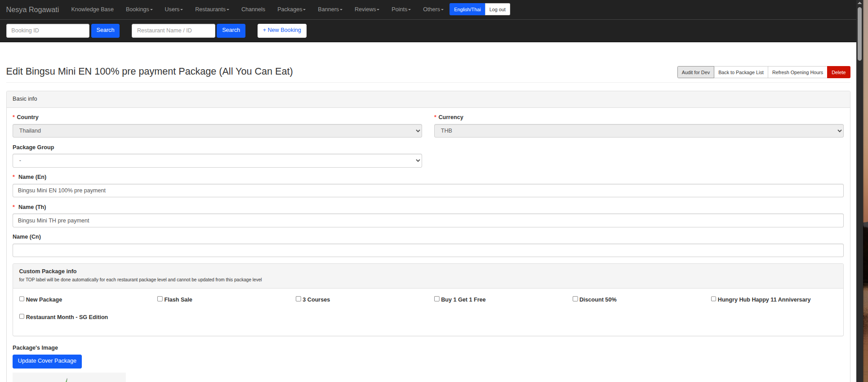Viewport: 868px width, 382px height.
Task: Open the Packages navigation menu
Action: 291,9
